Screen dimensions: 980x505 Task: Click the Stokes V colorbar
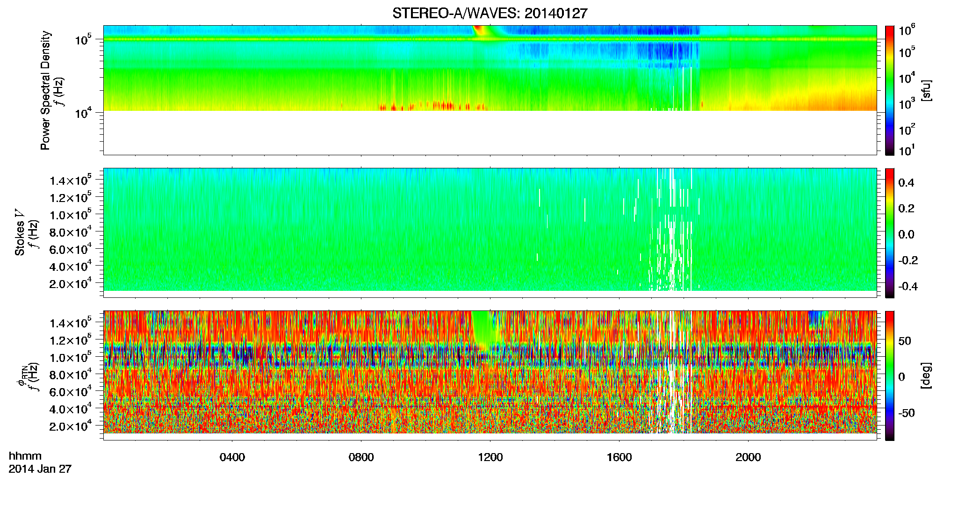[x=890, y=233]
